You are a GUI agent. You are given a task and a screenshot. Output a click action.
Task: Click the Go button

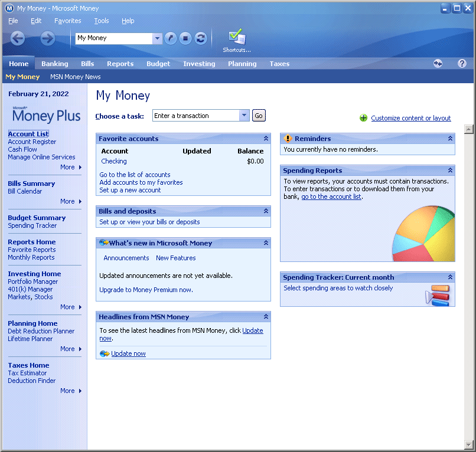pyautogui.click(x=259, y=116)
